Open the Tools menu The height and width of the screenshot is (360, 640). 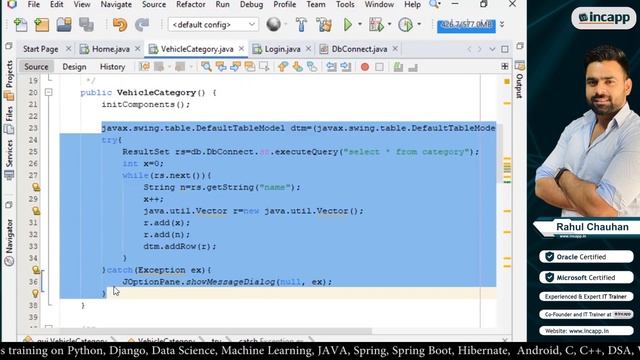(345, 4)
